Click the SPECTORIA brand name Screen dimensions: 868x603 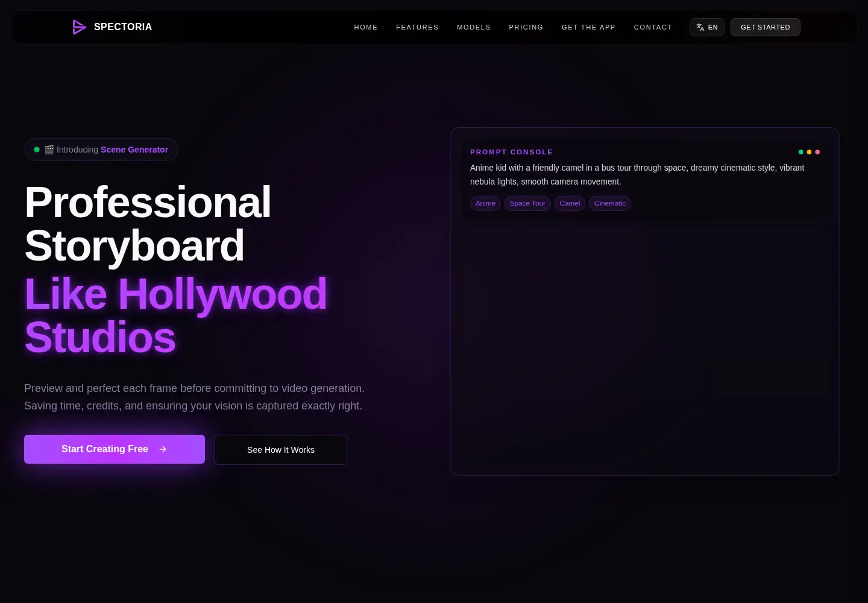pos(123,27)
